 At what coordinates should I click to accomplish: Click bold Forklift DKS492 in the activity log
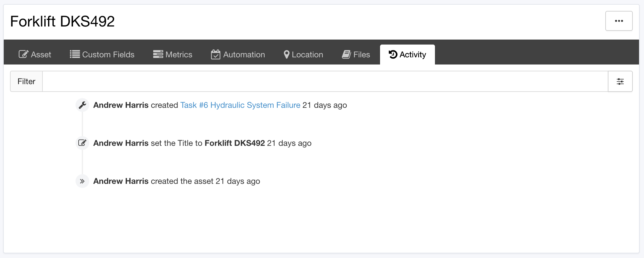[234, 143]
